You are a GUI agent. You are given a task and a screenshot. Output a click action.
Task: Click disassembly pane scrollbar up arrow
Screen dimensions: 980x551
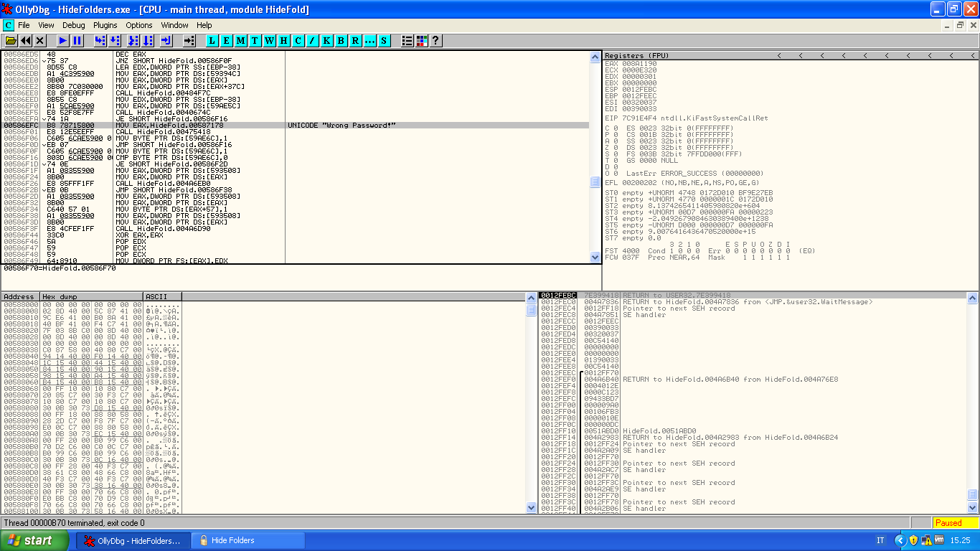[x=595, y=56]
